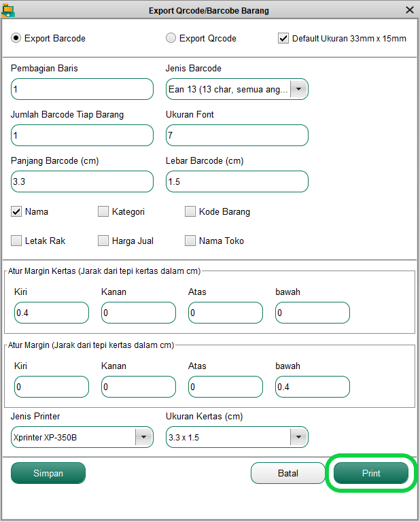The image size is (420, 522).
Task: Select the Export Qrcode radio option
Action: point(171,38)
